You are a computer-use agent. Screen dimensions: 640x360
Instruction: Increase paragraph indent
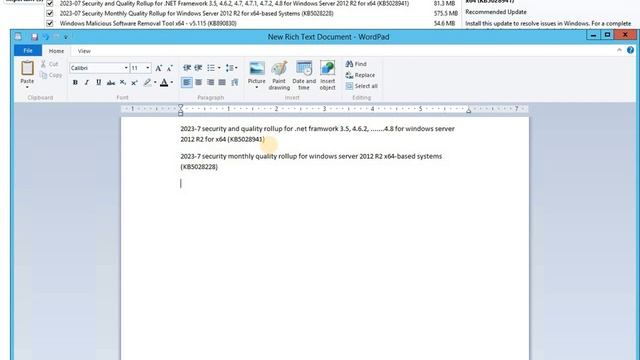pyautogui.click(x=198, y=68)
